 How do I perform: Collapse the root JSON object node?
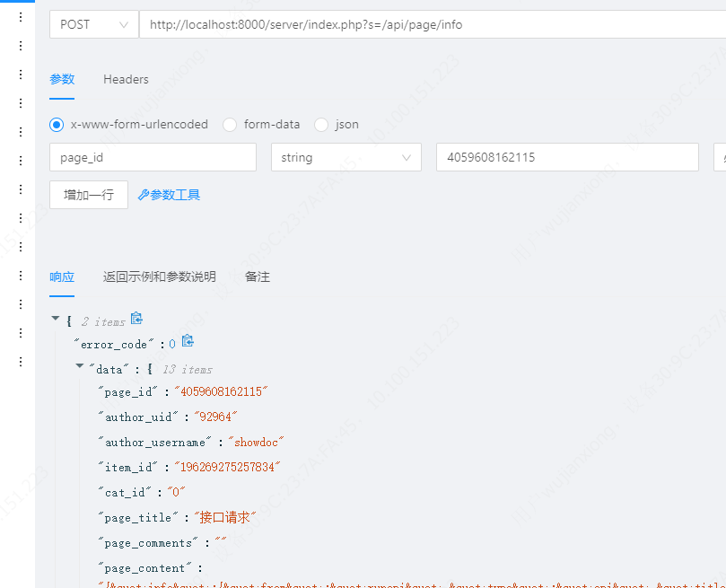[x=56, y=318]
